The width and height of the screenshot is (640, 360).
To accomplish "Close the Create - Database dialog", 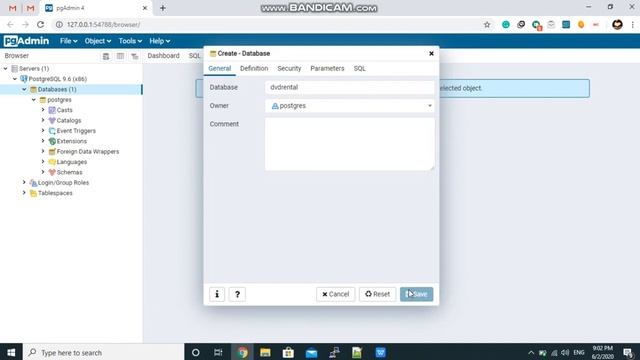I will click(431, 53).
